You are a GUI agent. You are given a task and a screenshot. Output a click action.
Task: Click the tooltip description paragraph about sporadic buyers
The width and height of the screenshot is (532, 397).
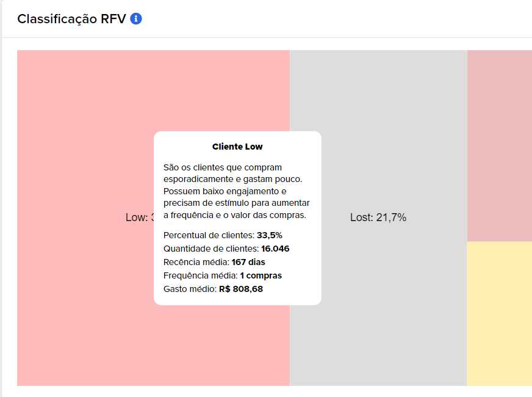click(237, 191)
